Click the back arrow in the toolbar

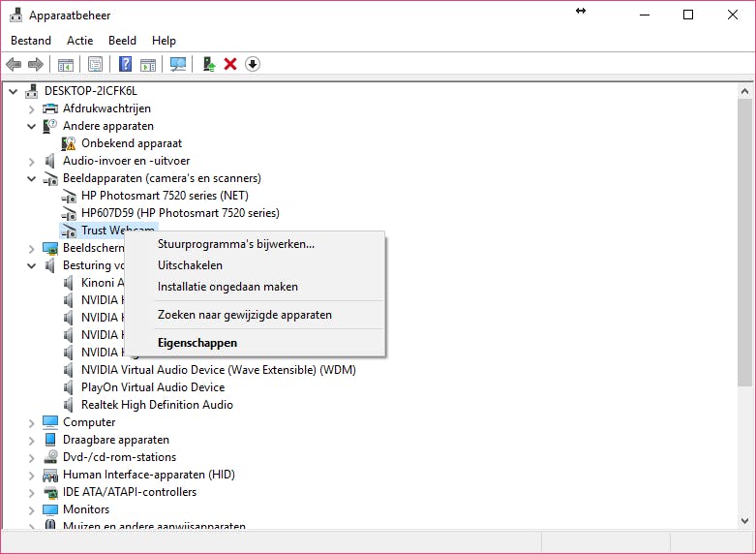coord(14,64)
